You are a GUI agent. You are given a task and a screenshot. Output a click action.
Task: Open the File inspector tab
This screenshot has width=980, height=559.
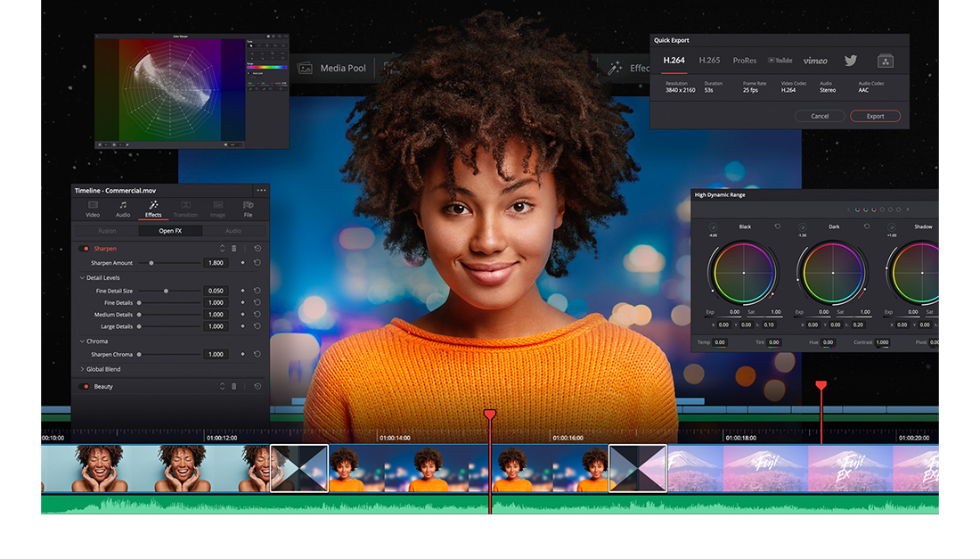point(249,209)
